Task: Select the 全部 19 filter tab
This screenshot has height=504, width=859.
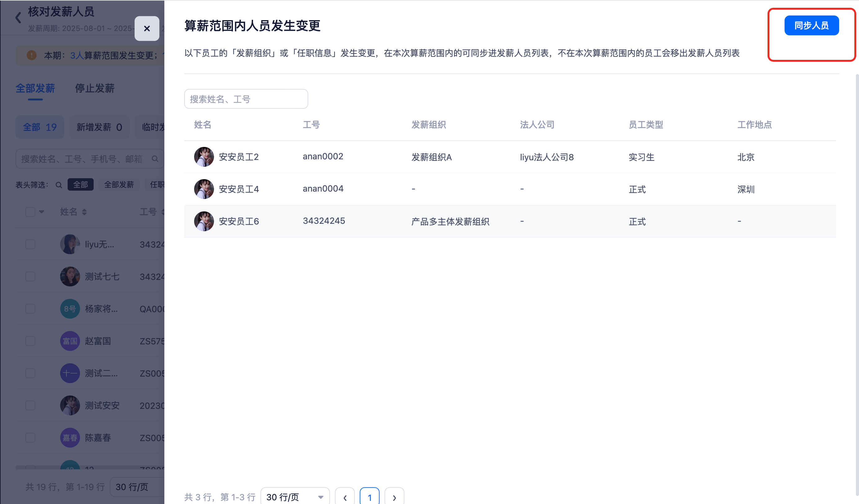Action: coord(40,127)
